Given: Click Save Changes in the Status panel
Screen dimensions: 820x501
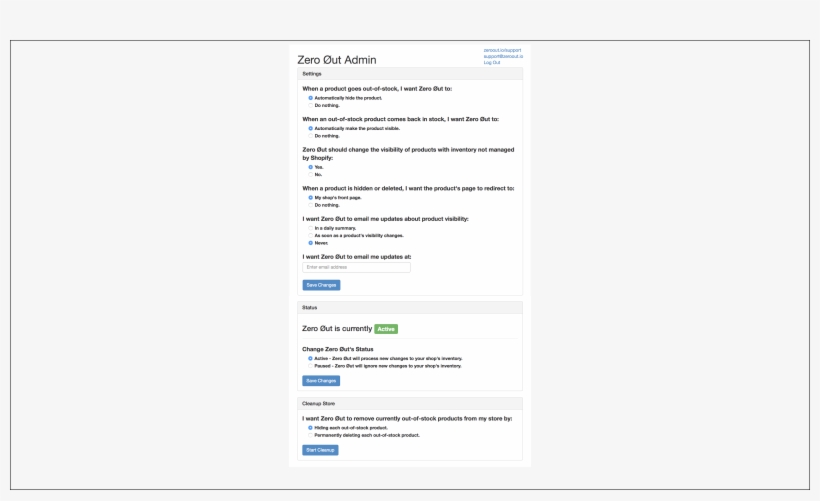Looking at the screenshot, I should point(321,381).
